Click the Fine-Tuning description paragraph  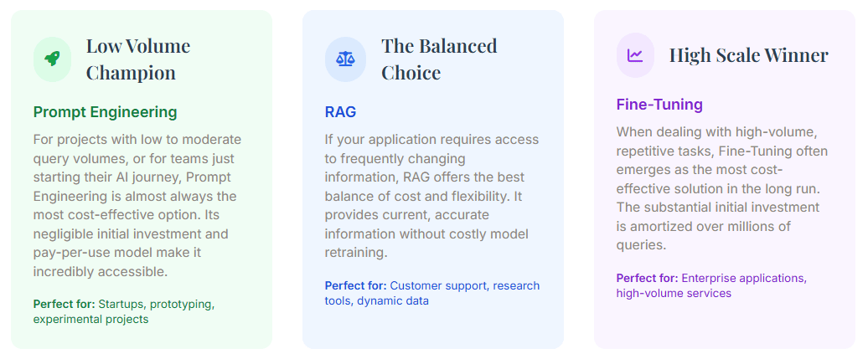[722, 188]
